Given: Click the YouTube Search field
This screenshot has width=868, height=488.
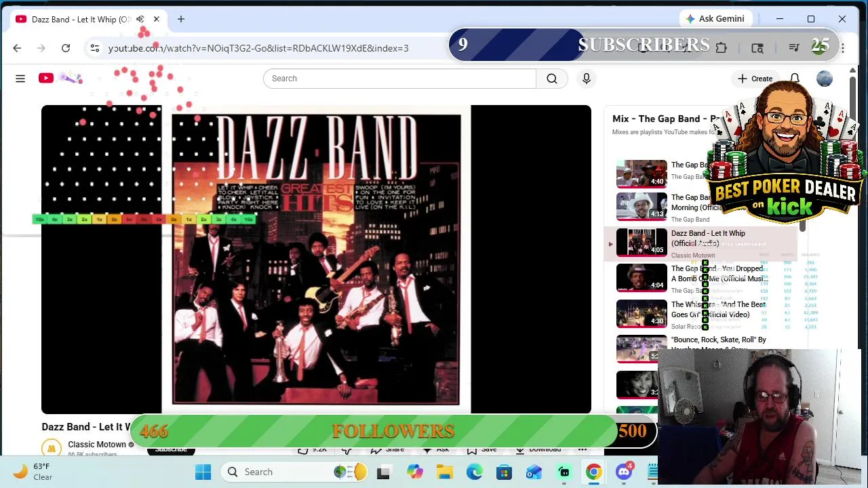Looking at the screenshot, I should click(x=399, y=79).
